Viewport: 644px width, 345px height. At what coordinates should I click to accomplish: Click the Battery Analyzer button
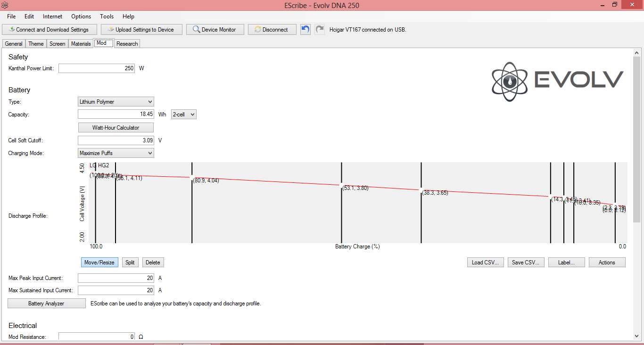click(x=46, y=304)
